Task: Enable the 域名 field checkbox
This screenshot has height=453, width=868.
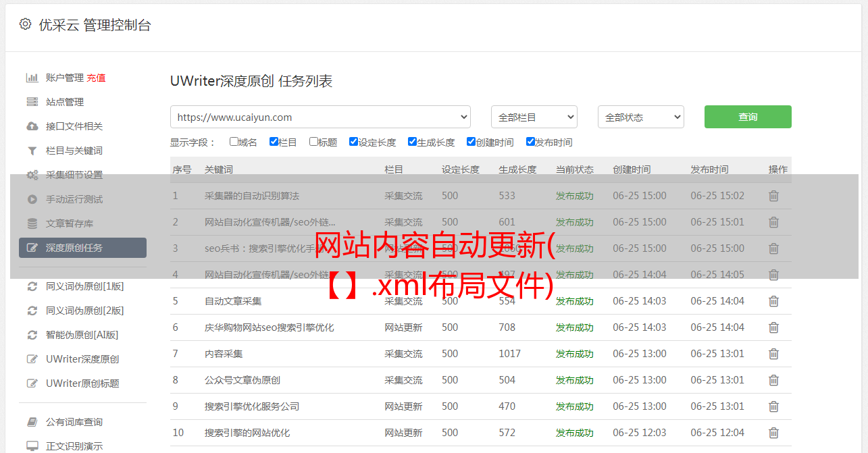Action: [x=234, y=142]
